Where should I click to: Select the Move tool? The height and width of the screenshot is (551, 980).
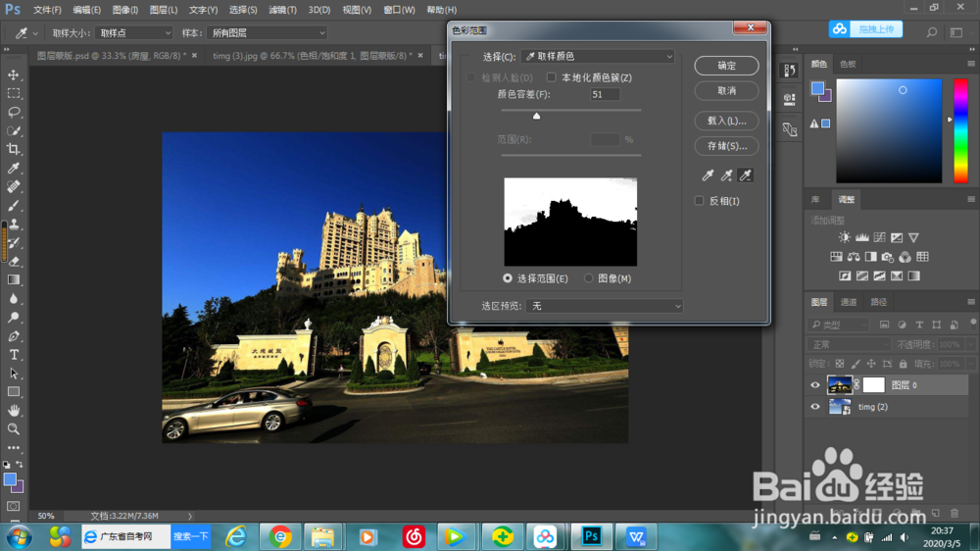point(13,75)
